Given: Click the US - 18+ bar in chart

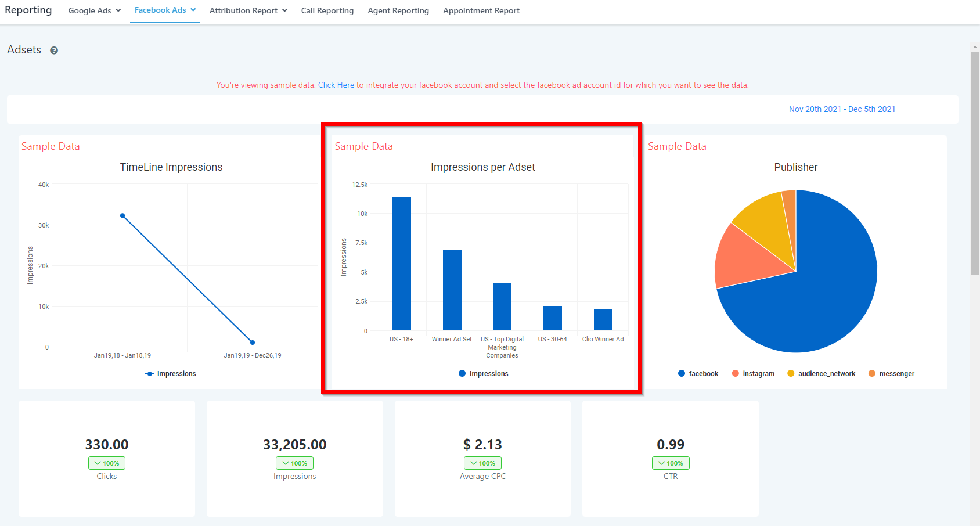Looking at the screenshot, I should tap(401, 264).
